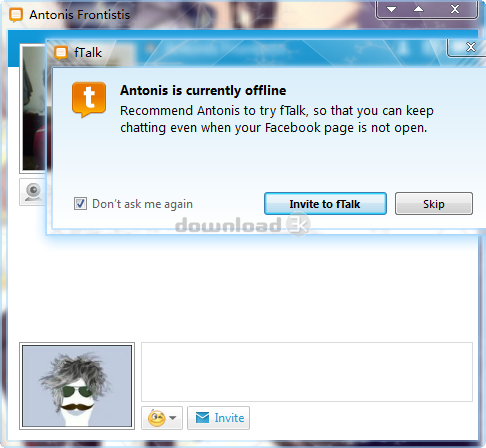The width and height of the screenshot is (486, 448).
Task: Close the fTalk offline dialog
Action: coord(470,48)
